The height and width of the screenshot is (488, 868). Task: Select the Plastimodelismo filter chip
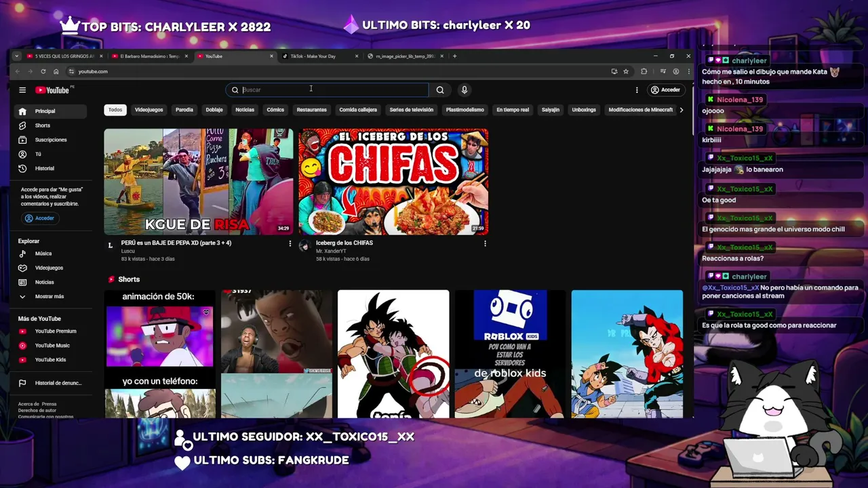pos(465,110)
